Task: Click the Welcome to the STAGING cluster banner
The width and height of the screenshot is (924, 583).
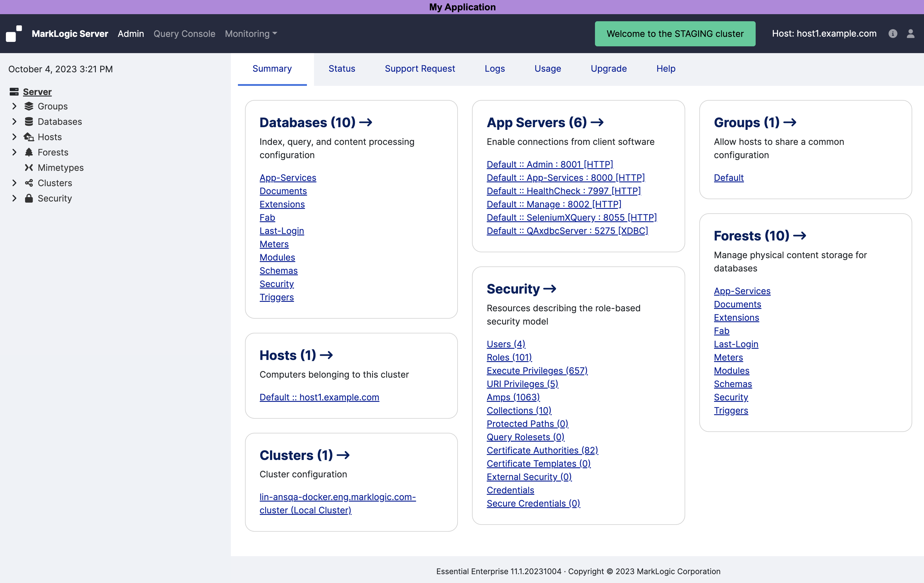Action: coord(675,34)
